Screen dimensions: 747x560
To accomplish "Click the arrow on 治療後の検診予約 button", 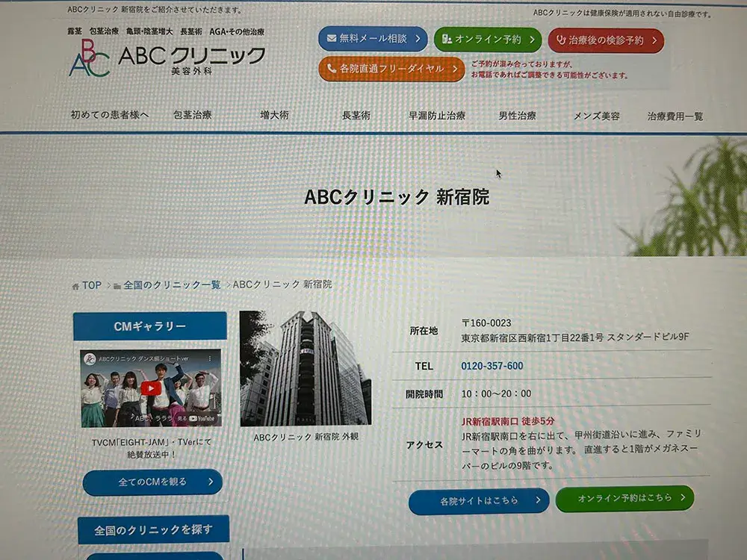I will (x=654, y=40).
